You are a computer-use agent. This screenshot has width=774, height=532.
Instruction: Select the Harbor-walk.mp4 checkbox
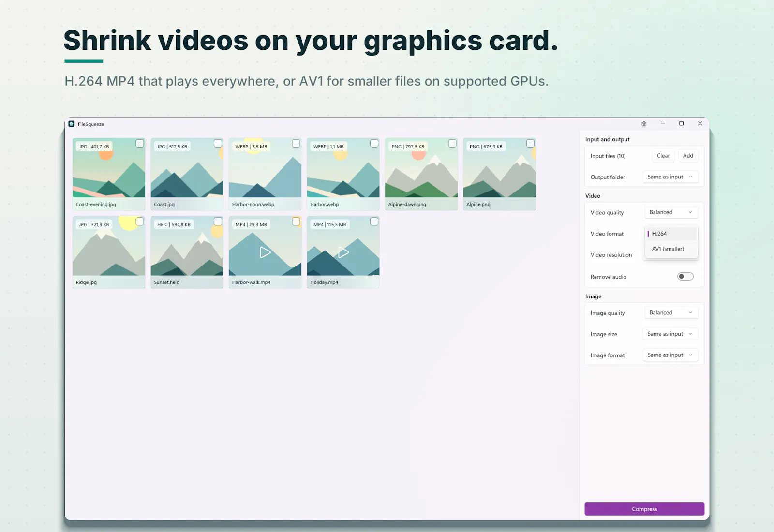pos(296,222)
